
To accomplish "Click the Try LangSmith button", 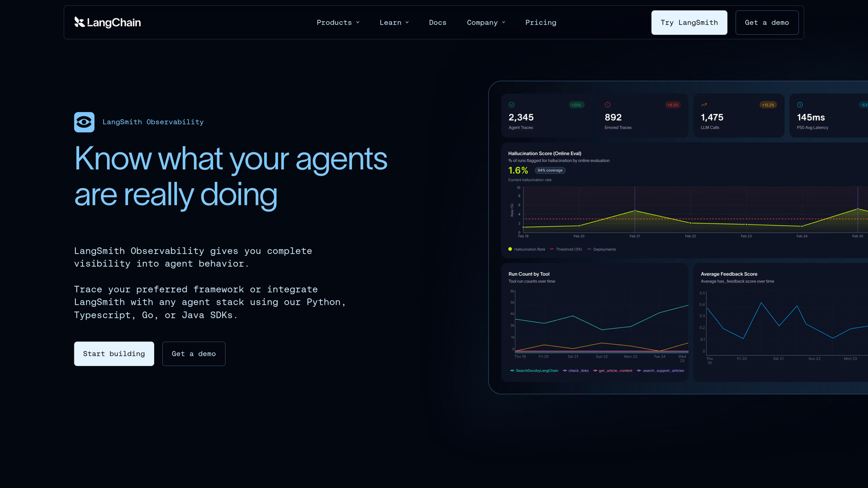I will coord(689,22).
